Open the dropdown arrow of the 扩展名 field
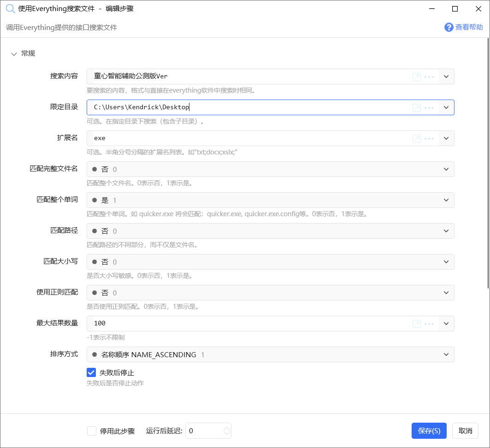Screen dimensions: 490x448 [x=446, y=138]
